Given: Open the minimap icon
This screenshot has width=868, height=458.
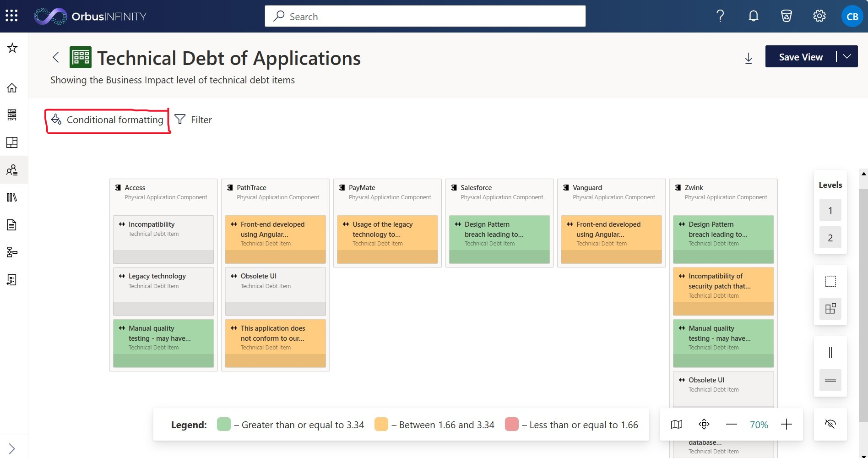Looking at the screenshot, I should pyautogui.click(x=677, y=425).
